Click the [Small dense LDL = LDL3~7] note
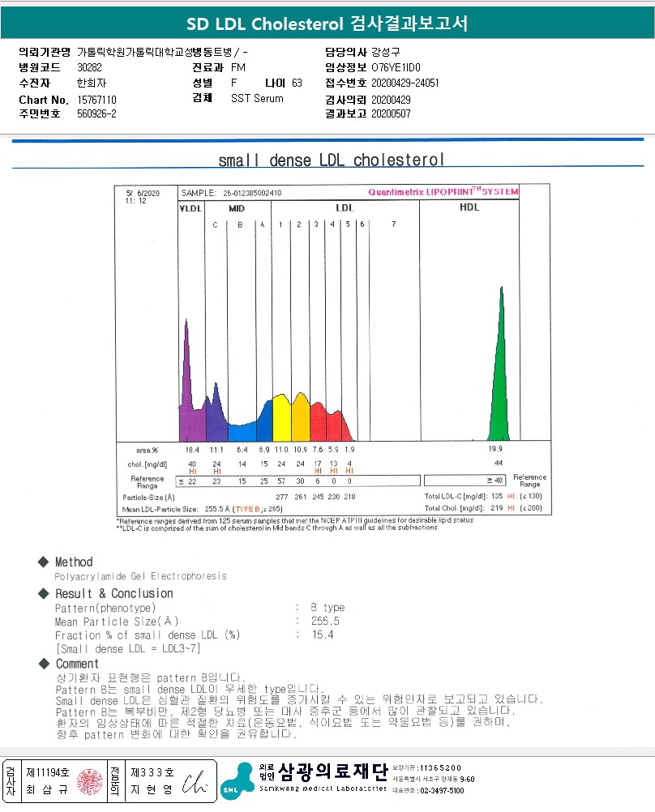The image size is (655, 812). click(128, 649)
